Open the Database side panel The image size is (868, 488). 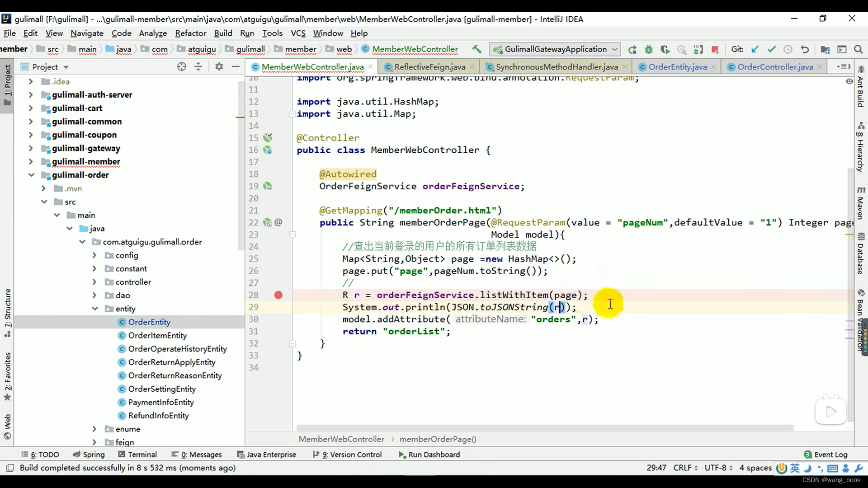(x=861, y=253)
